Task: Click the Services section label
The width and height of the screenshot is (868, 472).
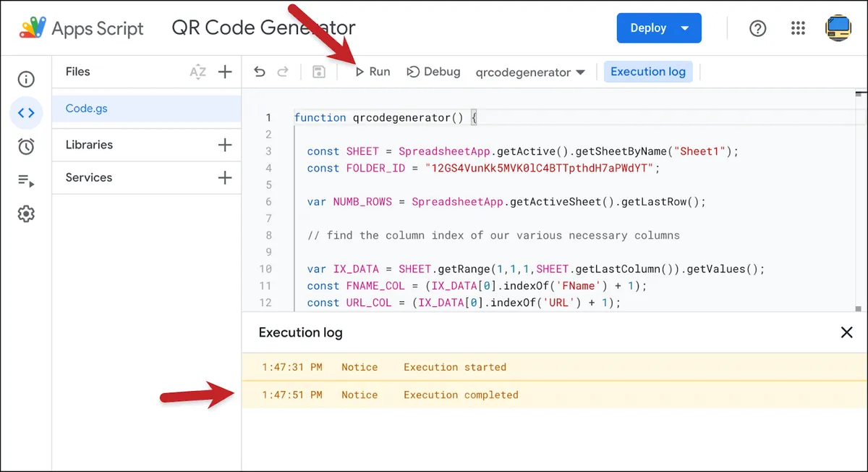Action: point(88,177)
